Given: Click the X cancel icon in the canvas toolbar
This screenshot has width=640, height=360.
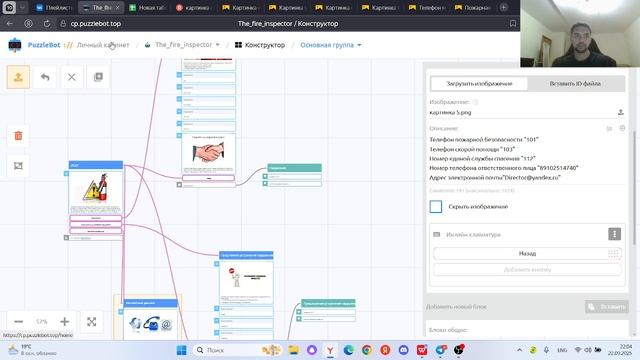Looking at the screenshot, I should 71,77.
